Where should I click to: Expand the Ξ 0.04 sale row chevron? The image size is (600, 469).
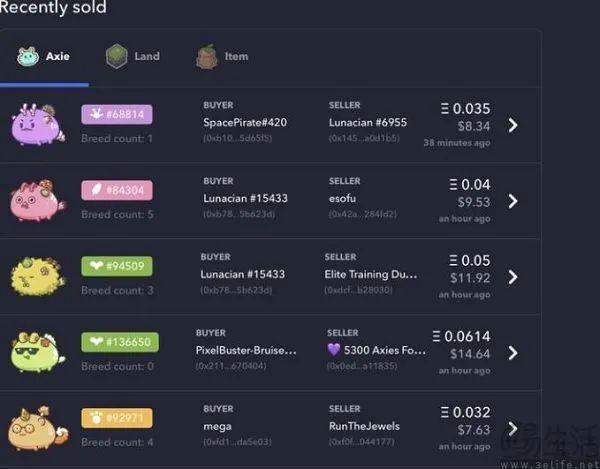click(x=513, y=201)
